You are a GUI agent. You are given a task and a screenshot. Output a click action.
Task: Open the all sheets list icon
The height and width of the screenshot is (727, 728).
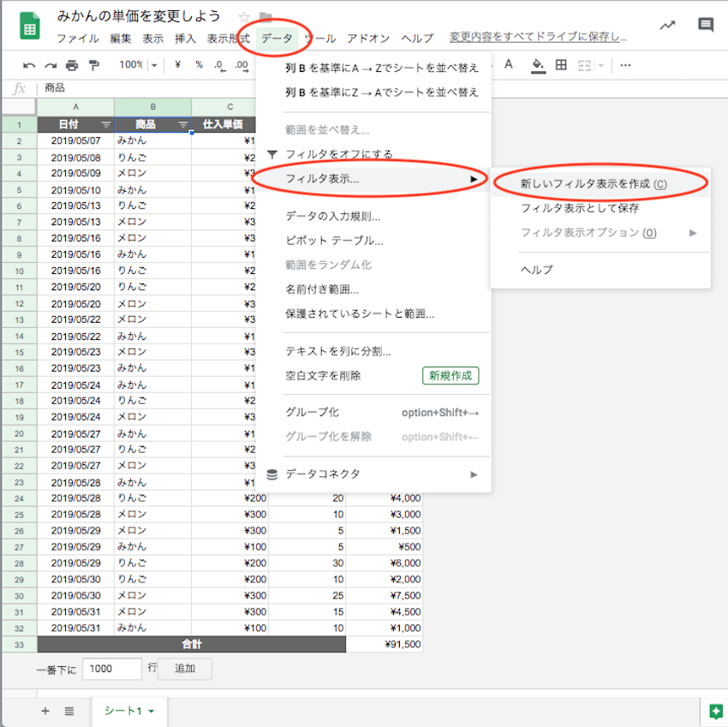click(69, 711)
